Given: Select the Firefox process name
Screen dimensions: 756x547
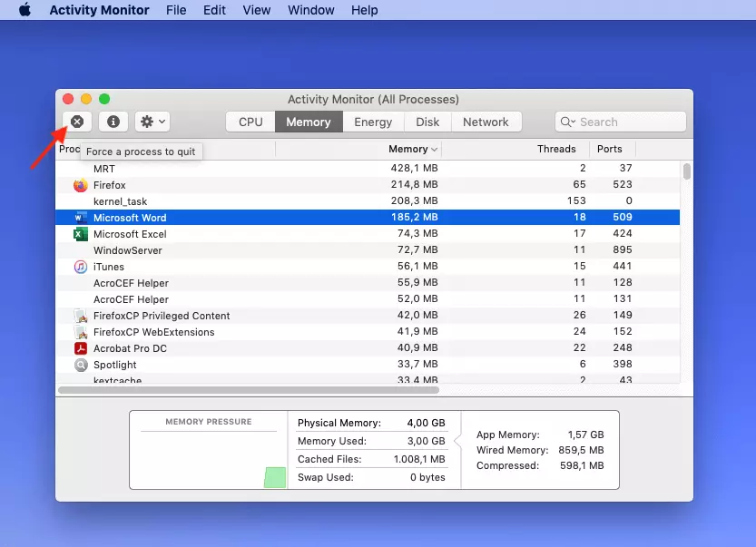Looking at the screenshot, I should [x=110, y=185].
